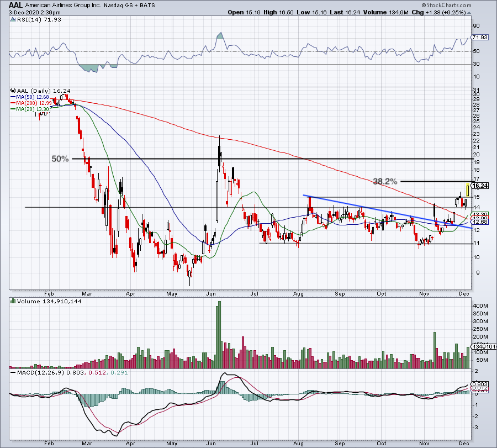Click the 31 label atop the price axis
This screenshot has height=448, width=497.
pos(476,90)
